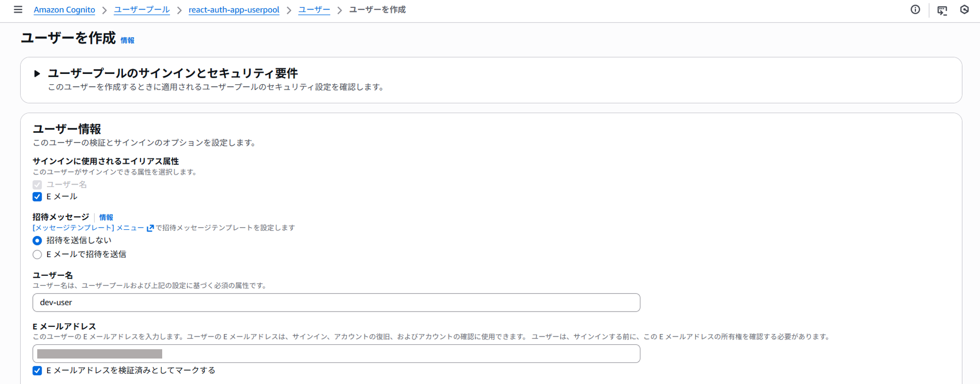Click the external link icon beside メニュー

coord(150,228)
